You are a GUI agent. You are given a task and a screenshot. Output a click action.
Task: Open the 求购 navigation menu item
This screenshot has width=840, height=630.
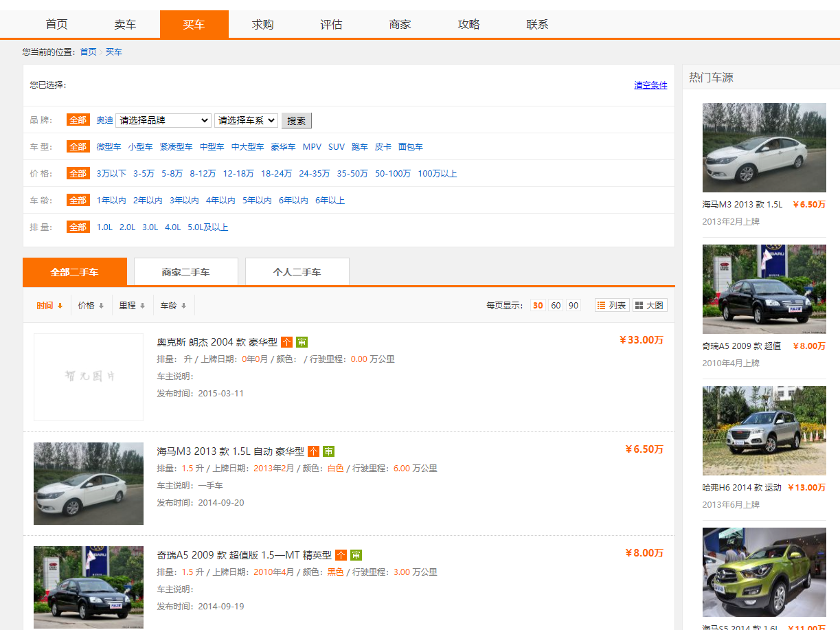pos(262,23)
